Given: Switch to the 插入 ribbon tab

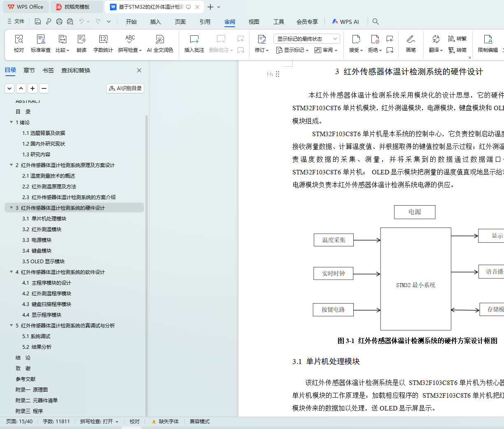Looking at the screenshot, I should (x=156, y=22).
